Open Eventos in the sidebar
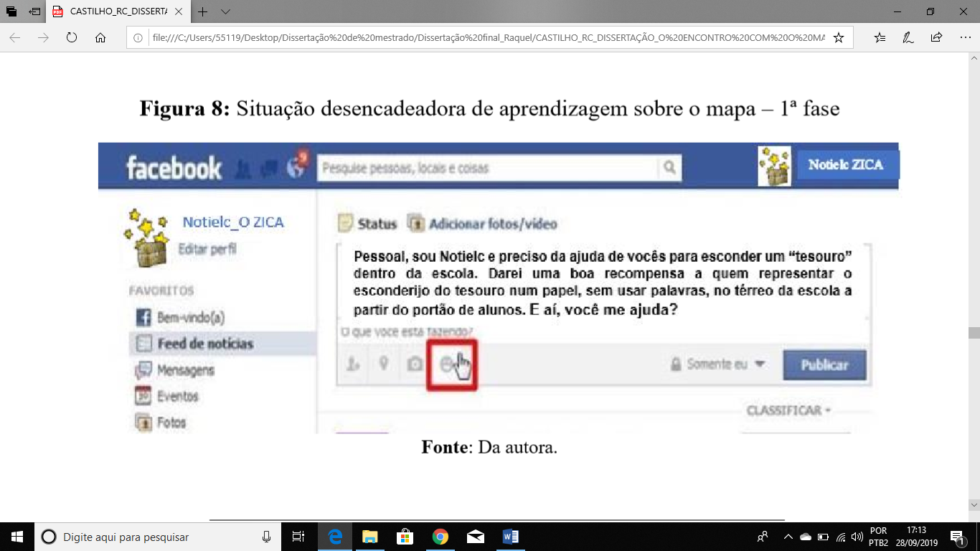Image resolution: width=980 pixels, height=551 pixels. tap(166, 396)
